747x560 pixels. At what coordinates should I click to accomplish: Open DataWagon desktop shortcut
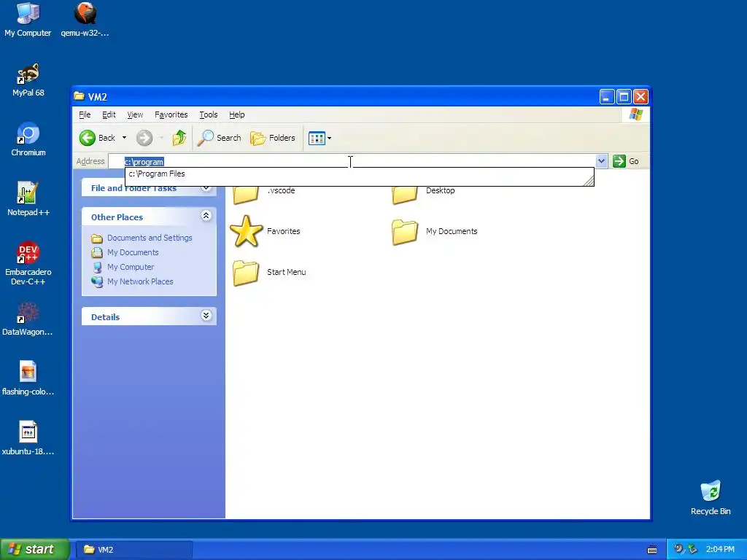tap(28, 319)
